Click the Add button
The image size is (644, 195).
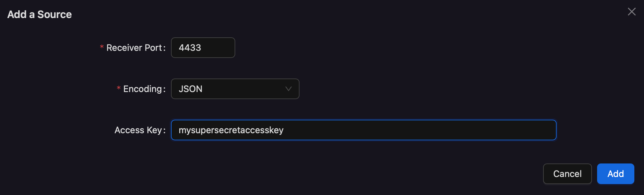point(615,174)
